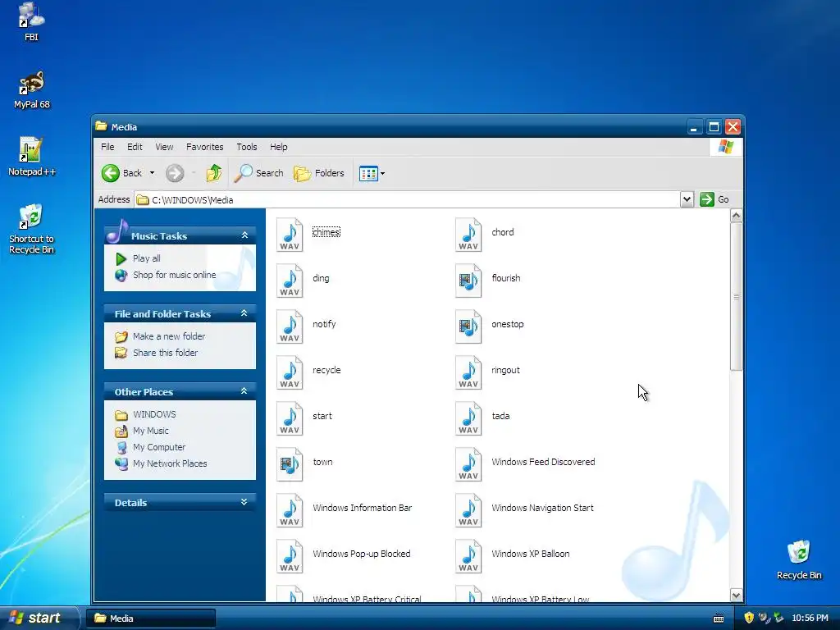Collapse the File and Folder Tasks panel
The image size is (840, 630).
pyautogui.click(x=244, y=313)
